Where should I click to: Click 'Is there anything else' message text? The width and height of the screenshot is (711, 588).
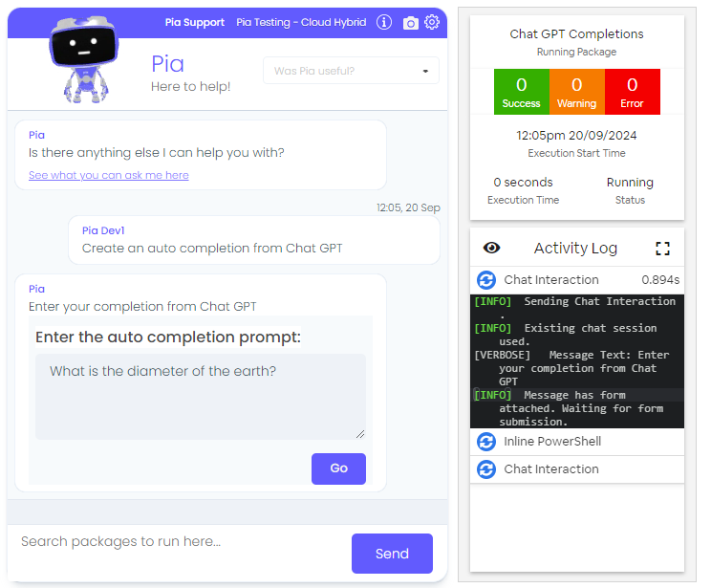[157, 152]
